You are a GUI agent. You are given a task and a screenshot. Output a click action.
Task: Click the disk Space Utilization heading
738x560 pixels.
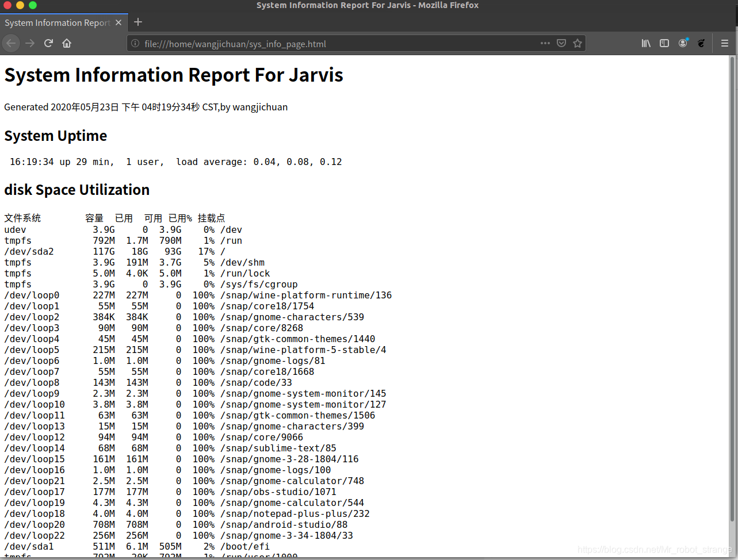(77, 190)
